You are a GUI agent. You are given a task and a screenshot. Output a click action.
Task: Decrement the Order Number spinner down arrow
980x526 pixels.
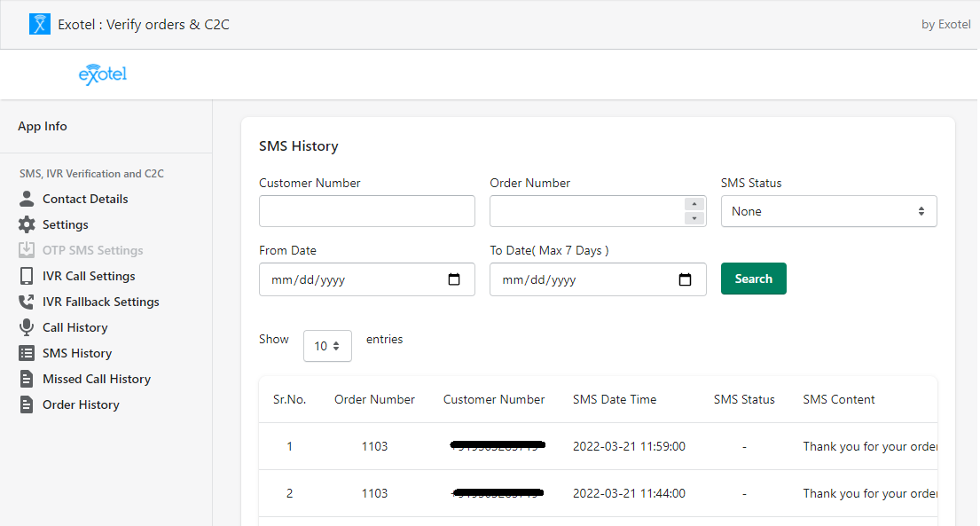(x=694, y=218)
